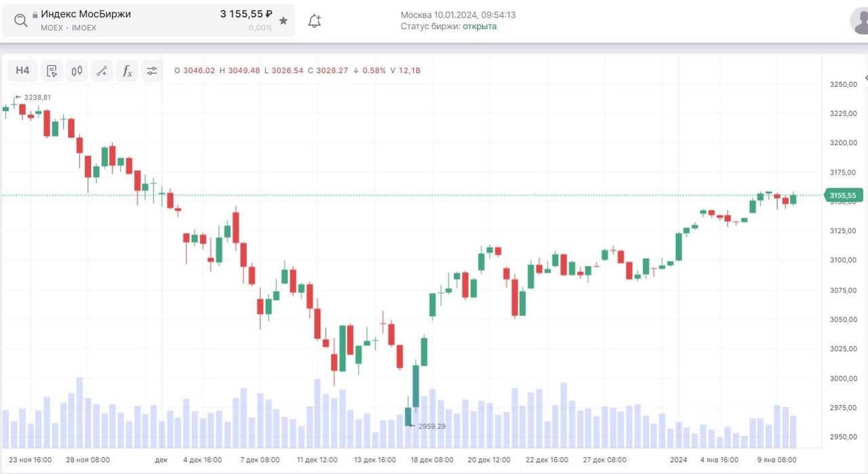Open the fx indicators menu
This screenshot has width=868, height=474.
(x=127, y=71)
